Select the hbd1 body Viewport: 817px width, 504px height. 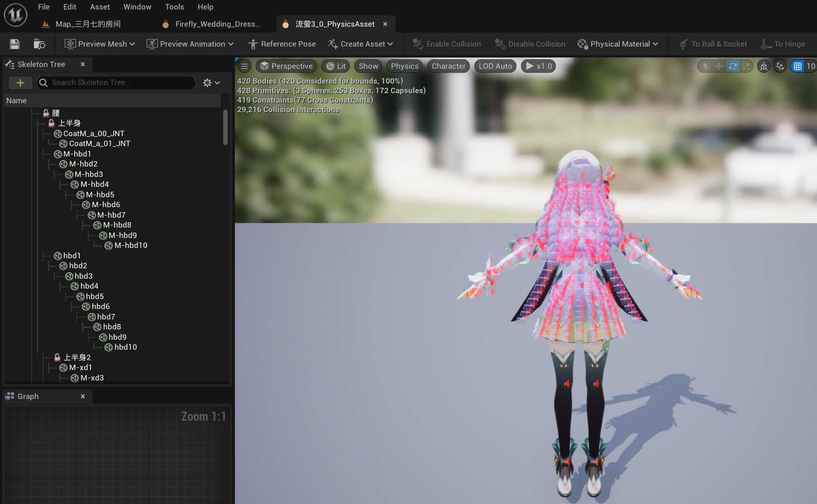[72, 256]
